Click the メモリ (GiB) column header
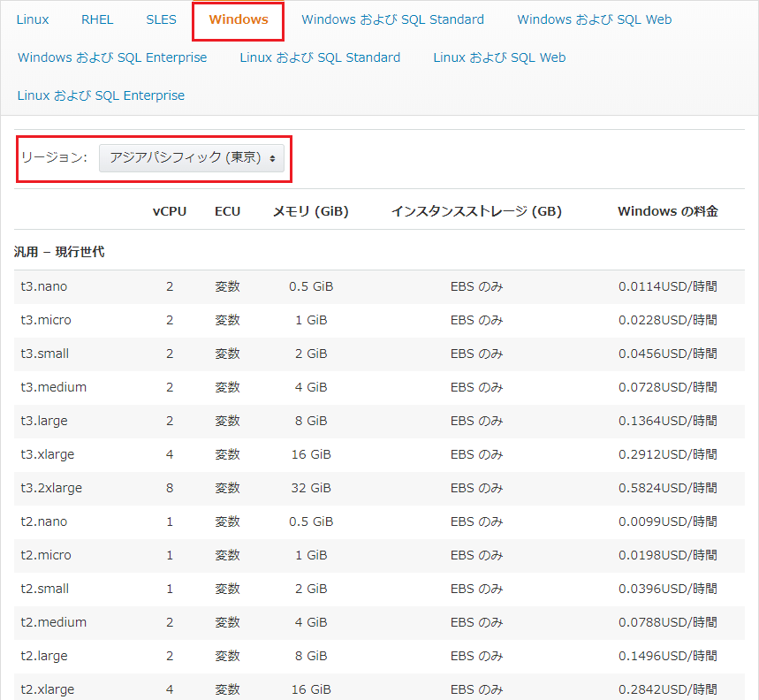The width and height of the screenshot is (759, 700). (311, 211)
